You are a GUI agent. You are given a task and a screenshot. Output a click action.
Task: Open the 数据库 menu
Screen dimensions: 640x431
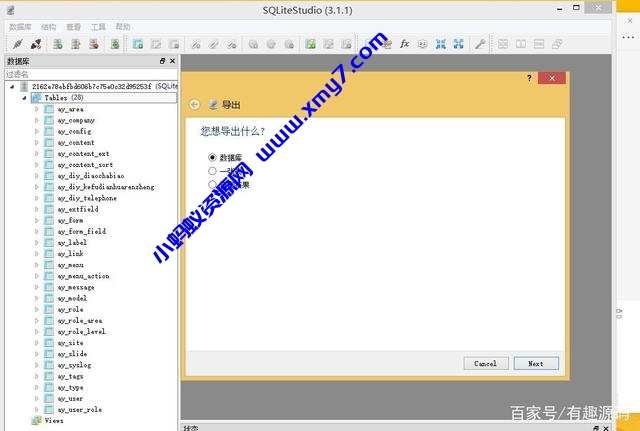point(20,27)
